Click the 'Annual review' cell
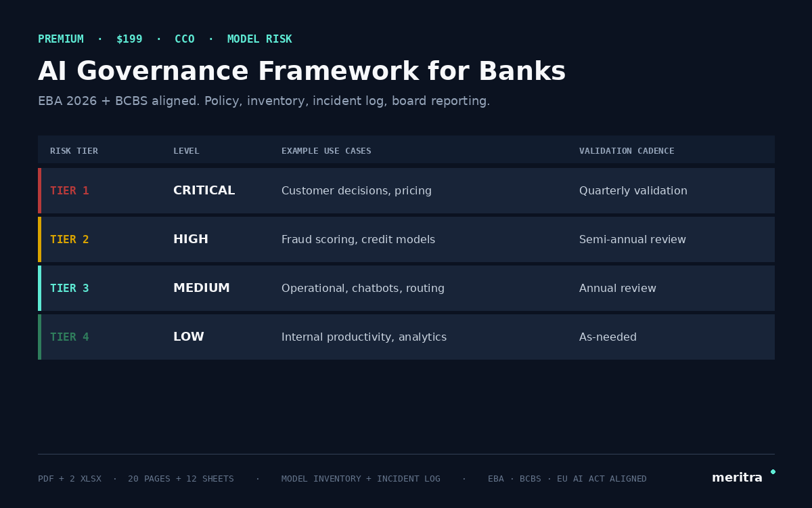The image size is (812, 508). point(618,289)
